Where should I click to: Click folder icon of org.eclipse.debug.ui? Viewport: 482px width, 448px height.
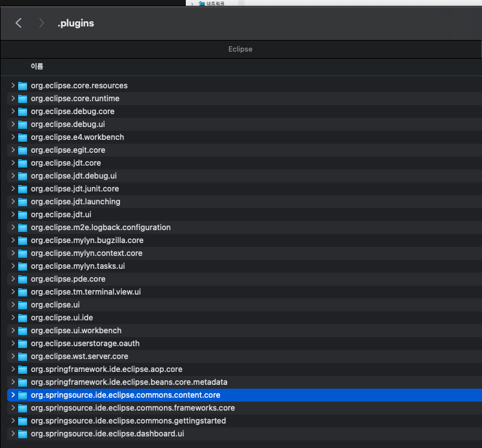pyautogui.click(x=23, y=124)
